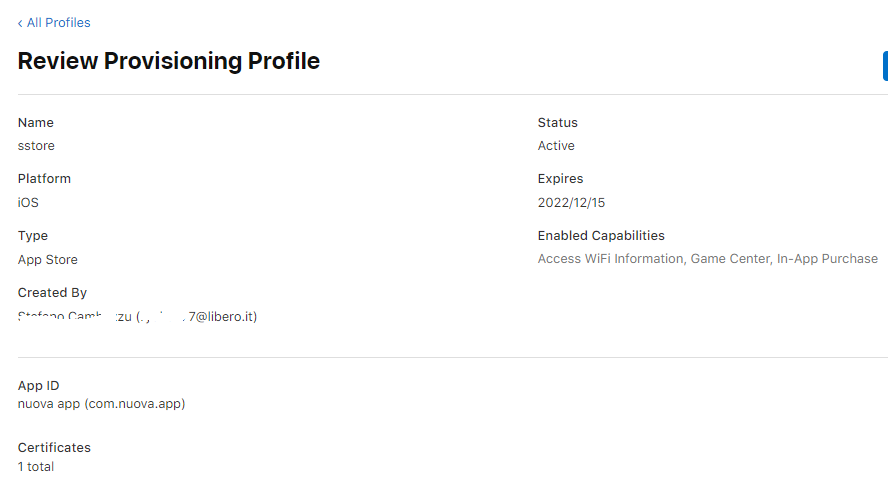The image size is (888, 500).
Task: Click the blue button at right edge
Action: click(x=884, y=66)
